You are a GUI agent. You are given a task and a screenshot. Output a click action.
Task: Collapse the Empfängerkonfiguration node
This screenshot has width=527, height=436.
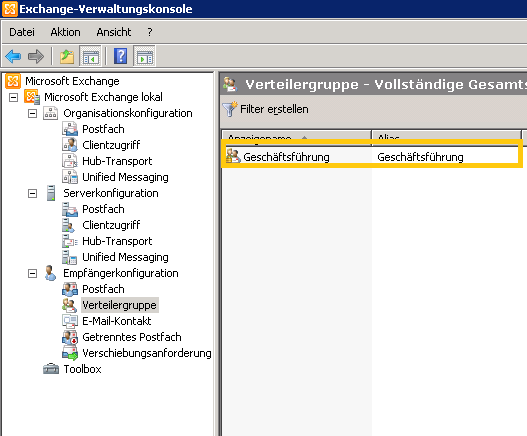point(32,274)
